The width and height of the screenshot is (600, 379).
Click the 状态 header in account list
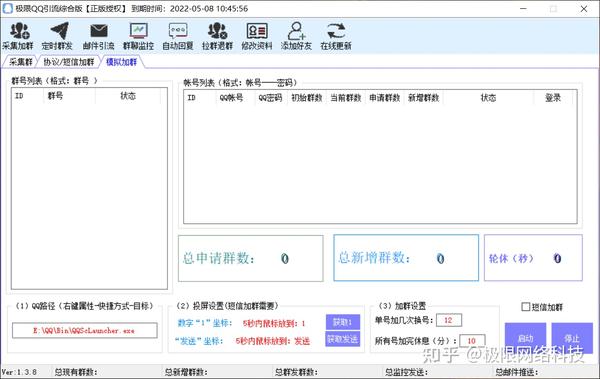(488, 98)
